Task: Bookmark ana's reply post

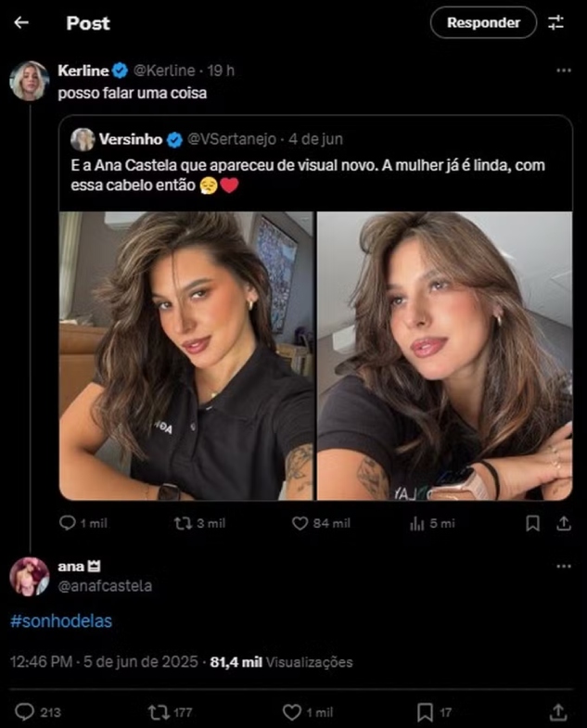Action: [425, 712]
